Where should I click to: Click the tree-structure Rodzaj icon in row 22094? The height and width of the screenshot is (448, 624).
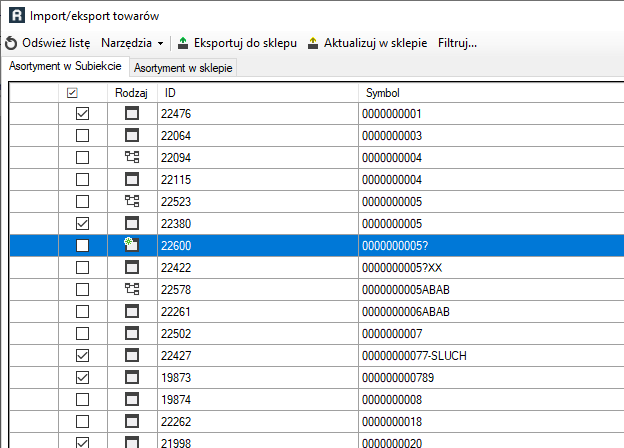[132, 157]
